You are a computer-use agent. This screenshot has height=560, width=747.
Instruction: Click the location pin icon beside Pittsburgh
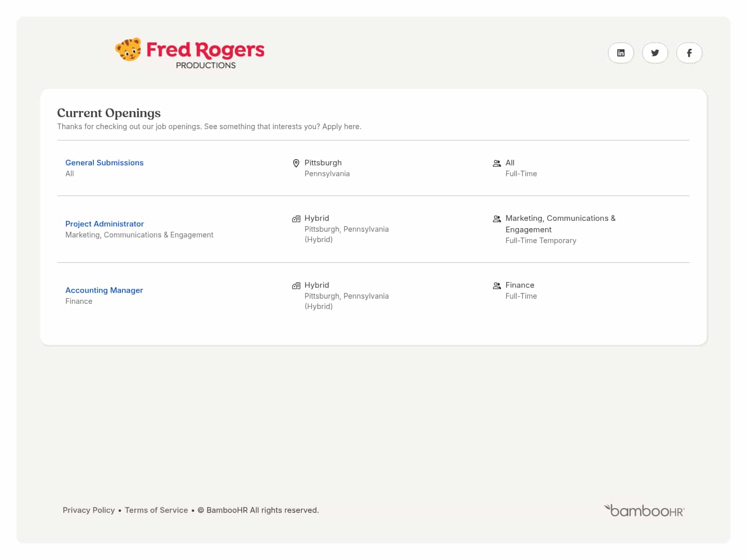pyautogui.click(x=296, y=163)
